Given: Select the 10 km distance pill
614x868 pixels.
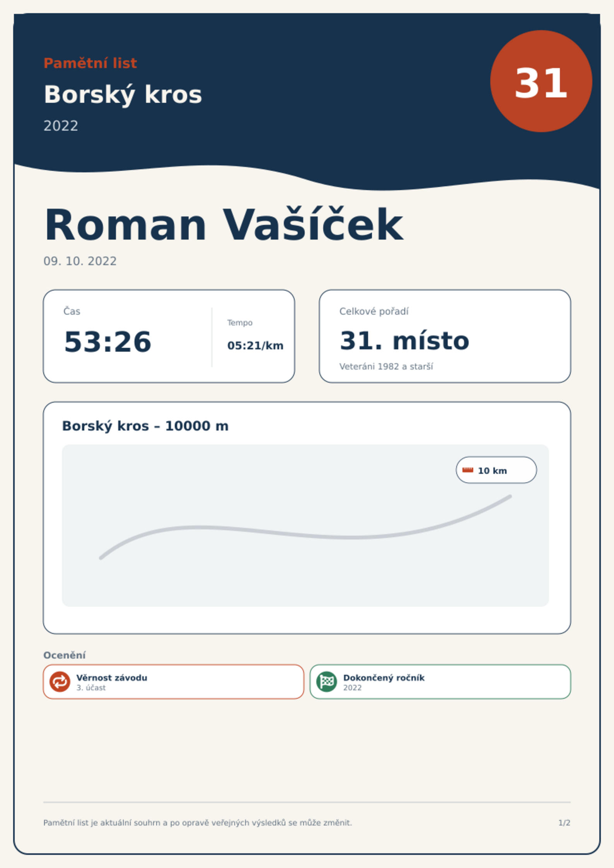Looking at the screenshot, I should [x=496, y=470].
